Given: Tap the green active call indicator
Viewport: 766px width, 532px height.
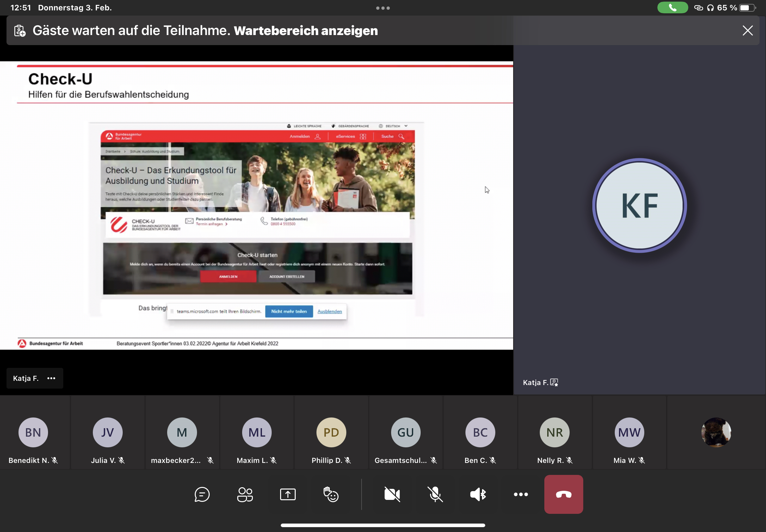Looking at the screenshot, I should [672, 8].
